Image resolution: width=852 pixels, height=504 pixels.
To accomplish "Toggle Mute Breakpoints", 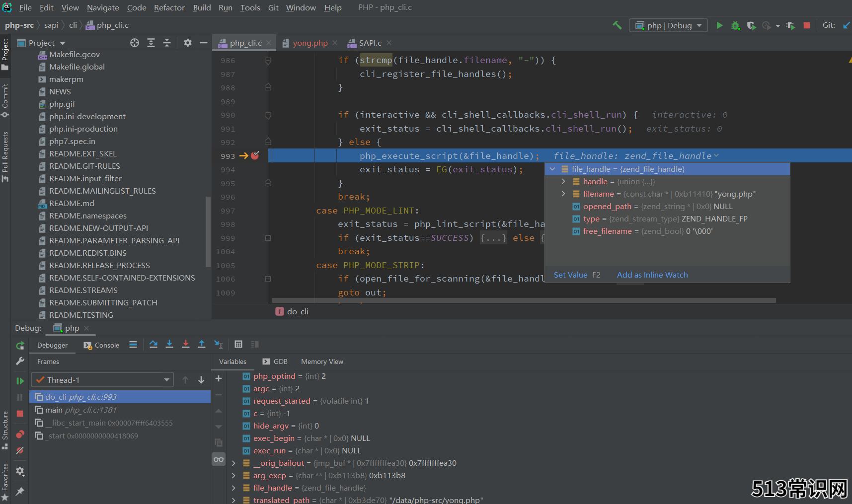I will [x=20, y=450].
